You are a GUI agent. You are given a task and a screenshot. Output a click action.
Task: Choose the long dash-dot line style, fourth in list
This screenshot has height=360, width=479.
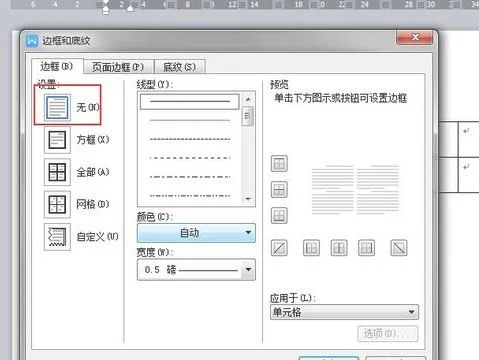190,158
